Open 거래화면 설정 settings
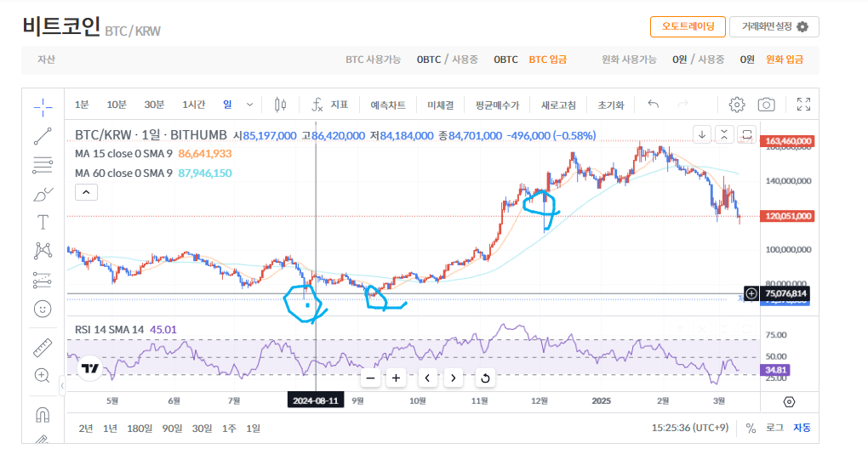 pos(774,26)
